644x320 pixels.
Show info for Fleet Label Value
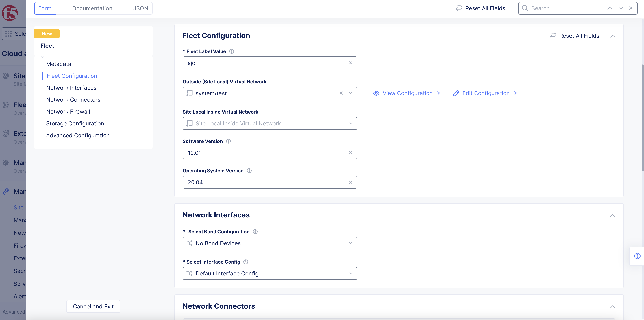[x=232, y=51]
